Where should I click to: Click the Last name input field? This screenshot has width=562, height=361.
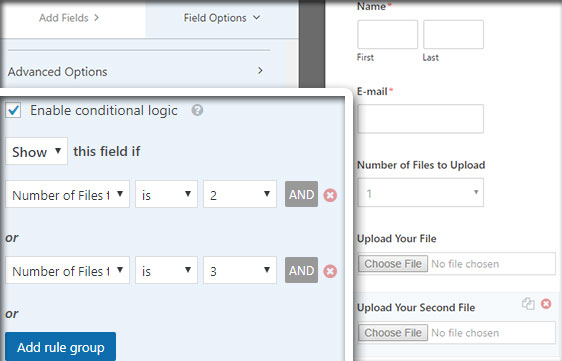pos(453,34)
